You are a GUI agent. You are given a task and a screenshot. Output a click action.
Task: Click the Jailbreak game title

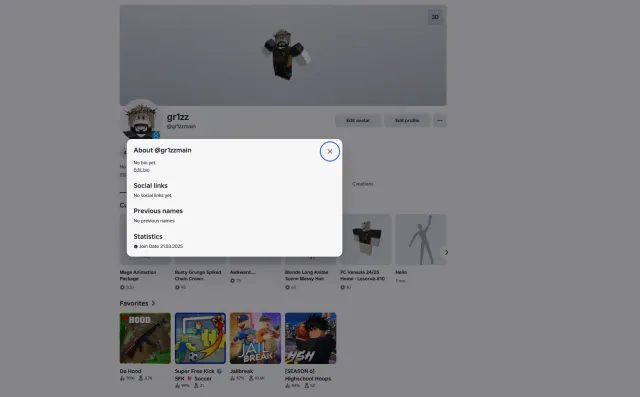point(241,371)
